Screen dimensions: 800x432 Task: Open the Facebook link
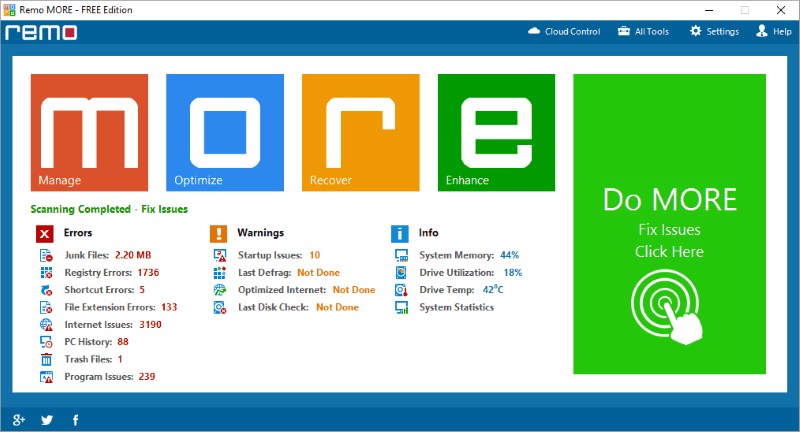(x=76, y=420)
